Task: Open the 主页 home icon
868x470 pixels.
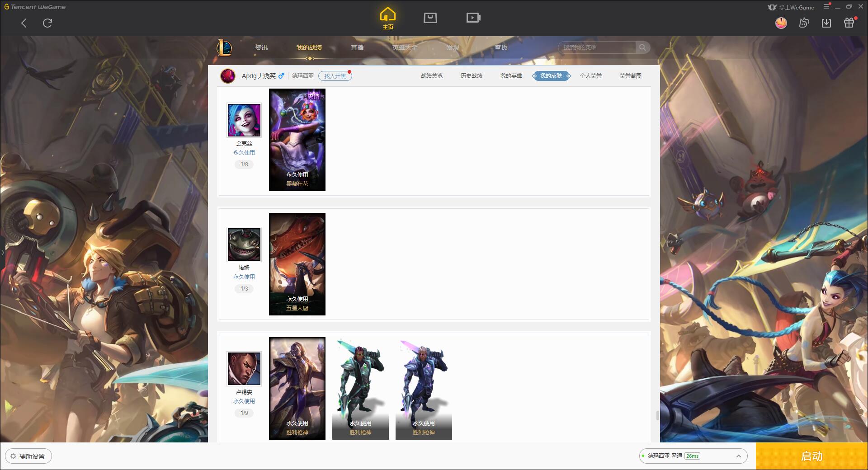Action: (x=387, y=19)
